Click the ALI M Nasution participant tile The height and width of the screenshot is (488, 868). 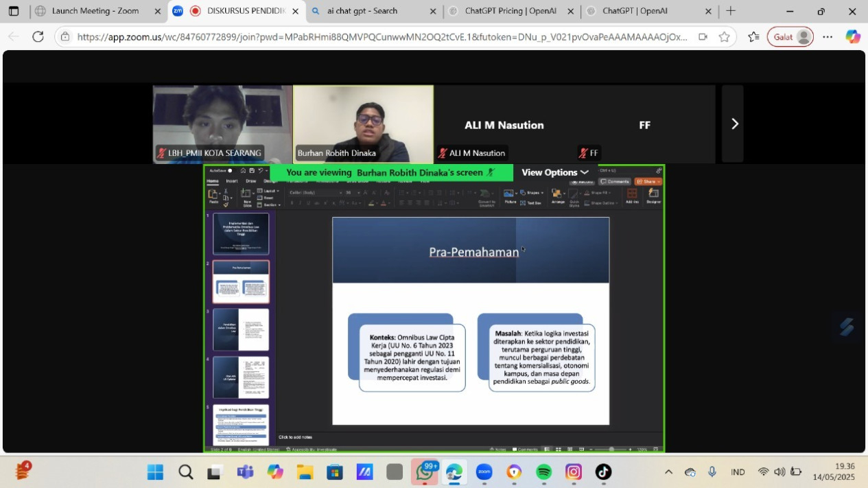click(x=504, y=124)
